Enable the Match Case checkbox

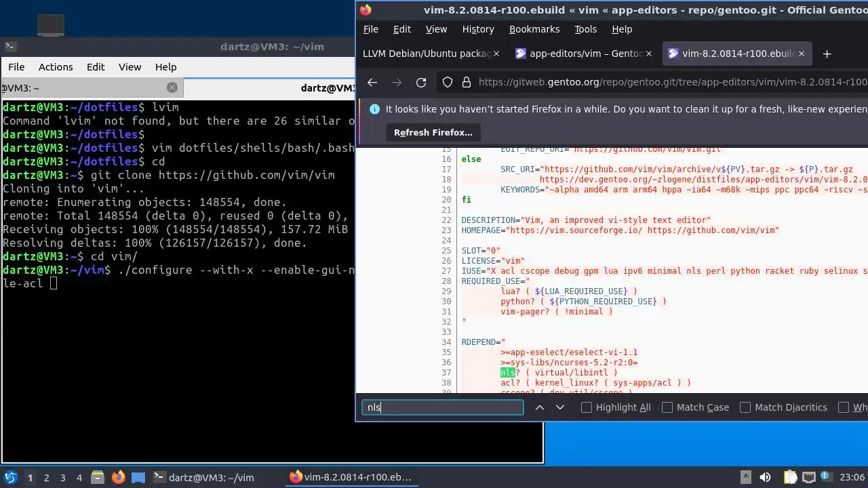[x=667, y=407]
